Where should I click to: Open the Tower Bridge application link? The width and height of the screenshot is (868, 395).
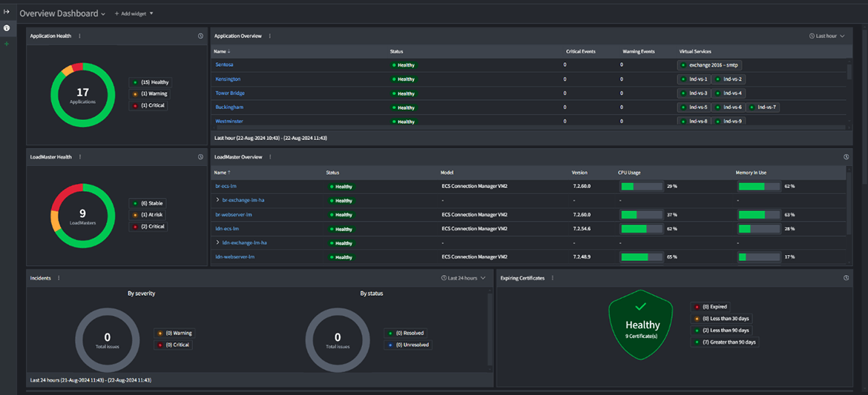coord(230,93)
